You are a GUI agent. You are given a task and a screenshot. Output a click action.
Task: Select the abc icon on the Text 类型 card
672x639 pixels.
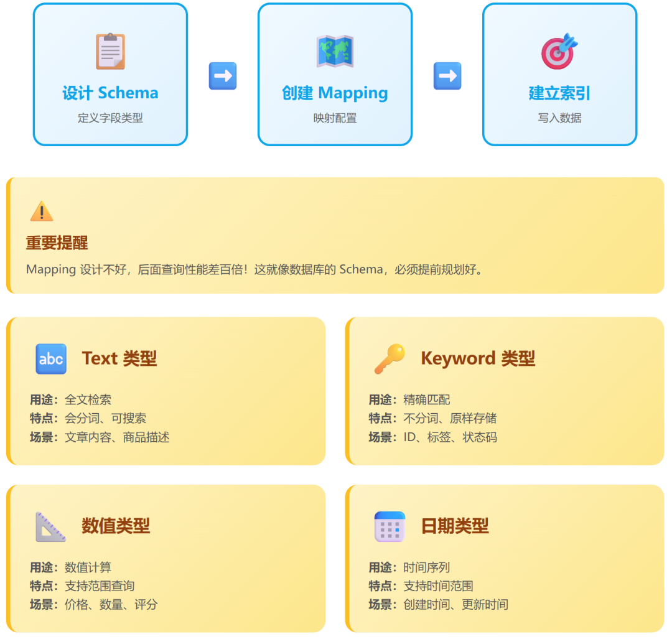coord(50,358)
